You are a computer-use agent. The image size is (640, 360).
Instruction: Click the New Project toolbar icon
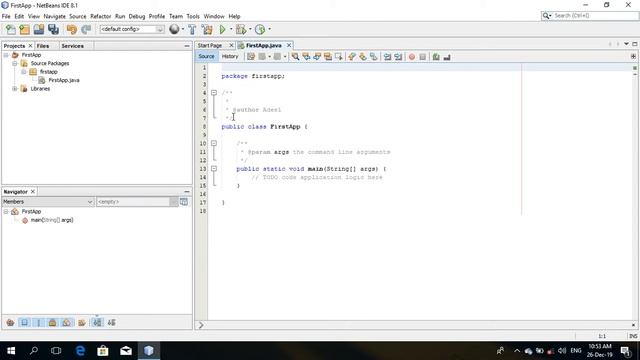[x=24, y=29]
